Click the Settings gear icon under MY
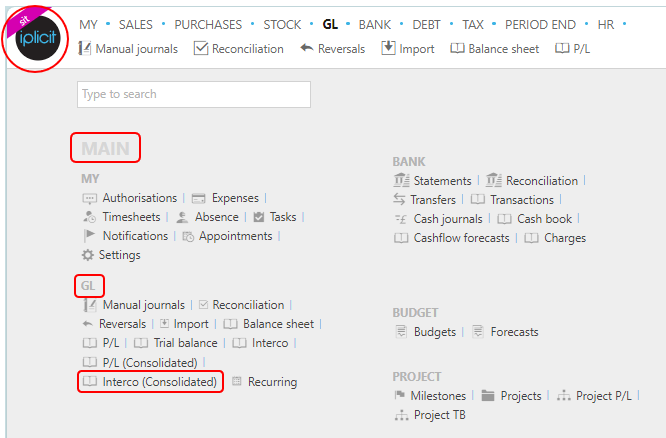Screen dimensions: 666x438 87,255
